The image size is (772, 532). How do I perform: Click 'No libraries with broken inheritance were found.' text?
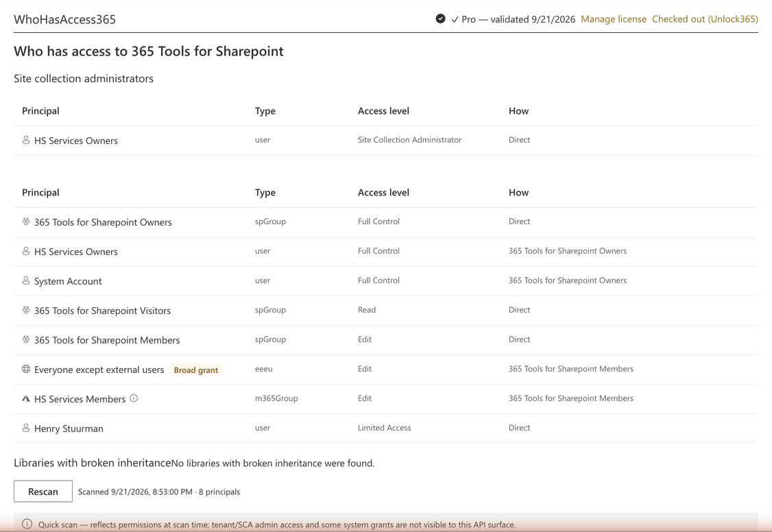273,463
